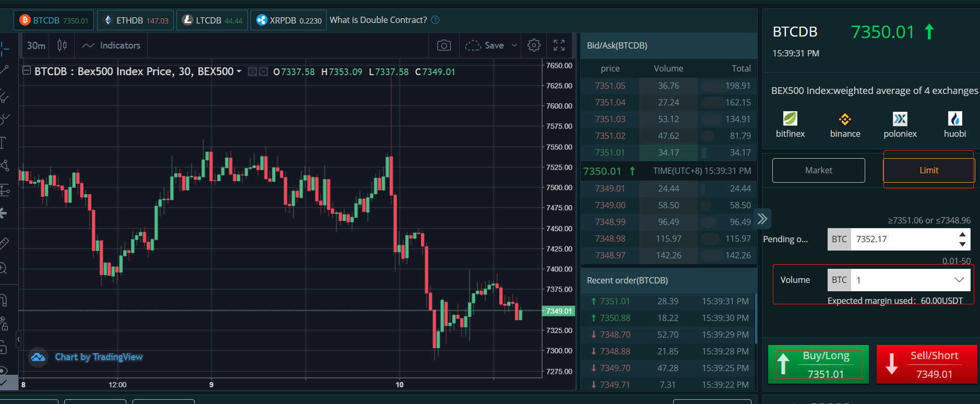
Task: Select ask row priced 7351.01
Action: tap(668, 152)
